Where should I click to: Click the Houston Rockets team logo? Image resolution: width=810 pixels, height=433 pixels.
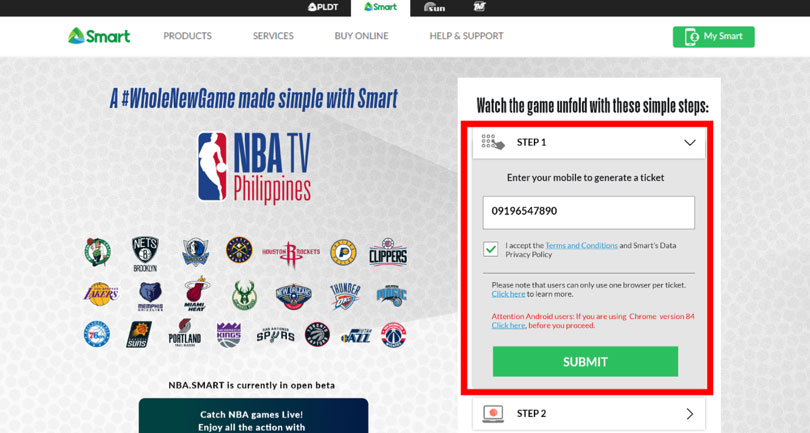pos(291,253)
